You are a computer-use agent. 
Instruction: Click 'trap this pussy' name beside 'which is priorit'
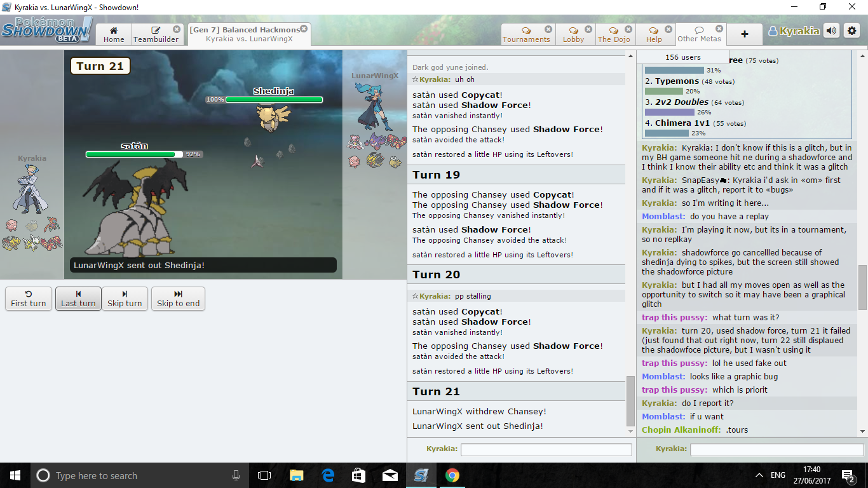point(674,390)
